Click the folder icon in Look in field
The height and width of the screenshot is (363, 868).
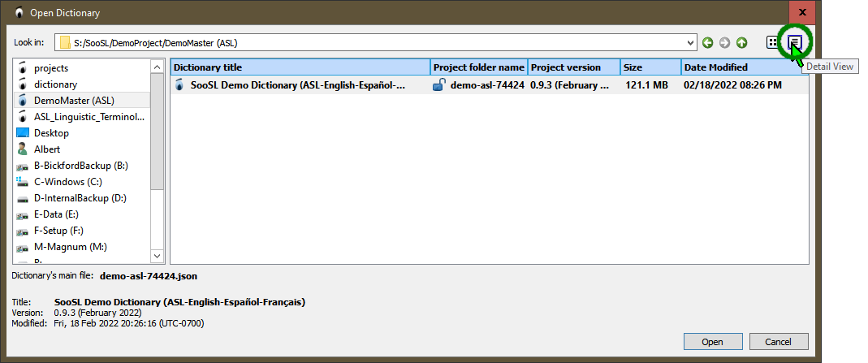click(x=65, y=42)
